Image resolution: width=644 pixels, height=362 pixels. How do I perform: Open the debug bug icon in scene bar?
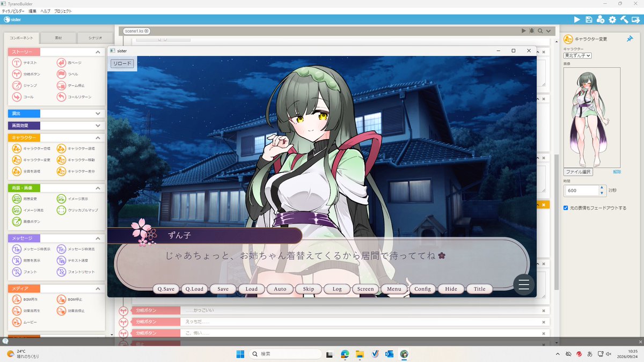click(x=532, y=31)
